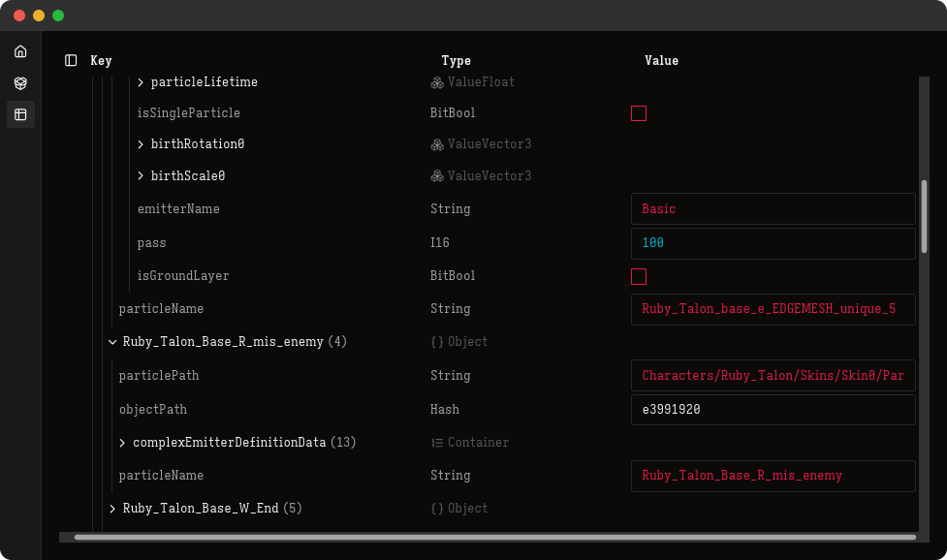Click the Container list icon for complexEmitterDefinitionData
The height and width of the screenshot is (560, 947).
tap(437, 443)
